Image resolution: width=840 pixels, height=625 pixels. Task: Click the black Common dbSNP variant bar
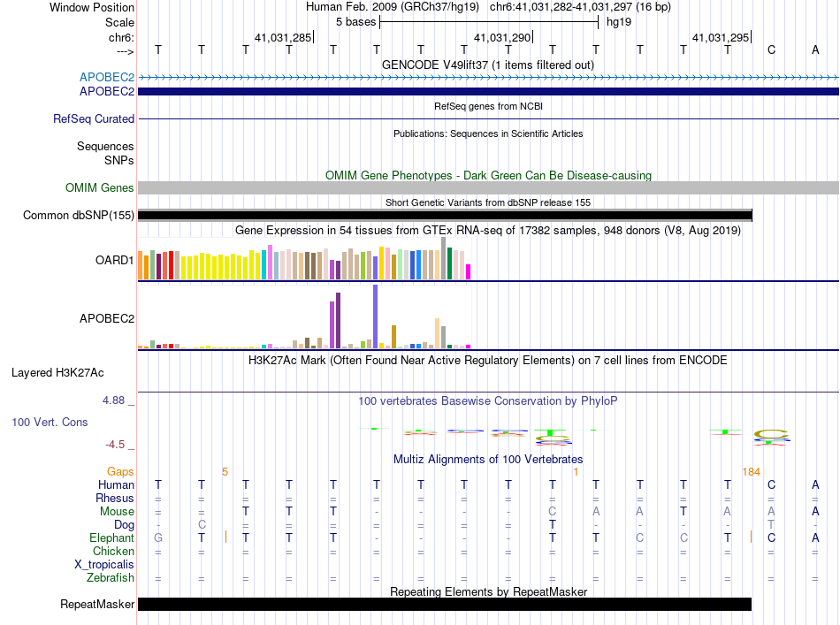click(x=445, y=216)
